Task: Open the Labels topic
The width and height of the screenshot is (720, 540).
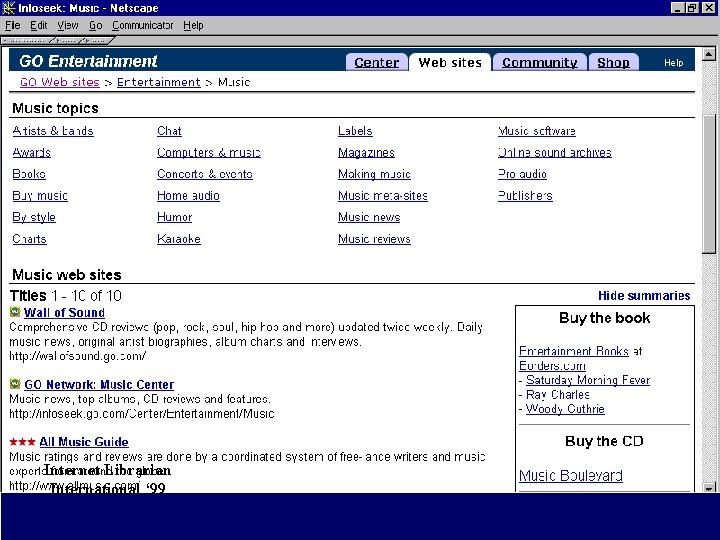Action: point(355,131)
